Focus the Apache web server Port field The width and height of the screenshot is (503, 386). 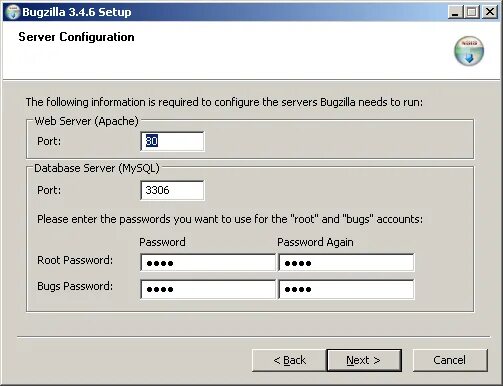click(x=172, y=141)
